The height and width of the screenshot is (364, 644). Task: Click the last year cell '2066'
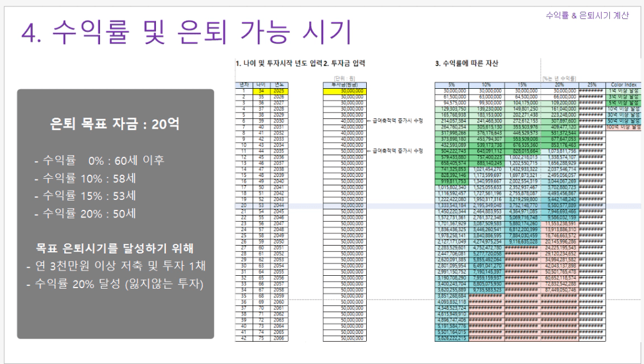[279, 338]
